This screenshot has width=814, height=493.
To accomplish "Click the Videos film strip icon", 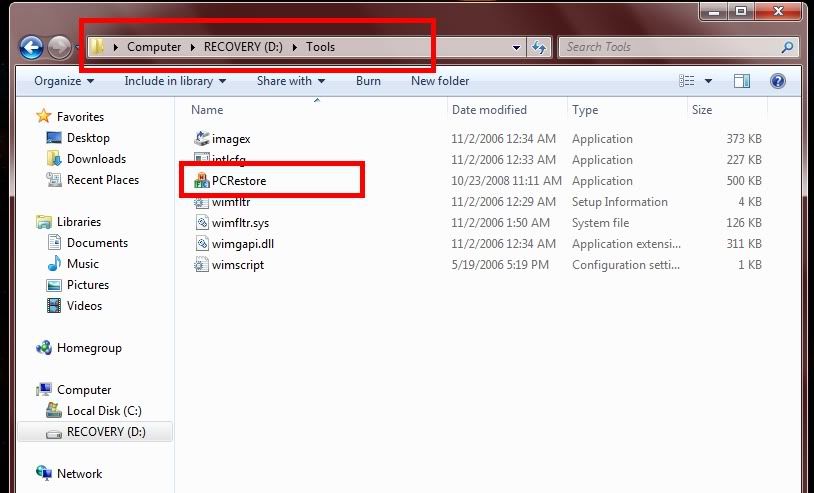I will [54, 306].
